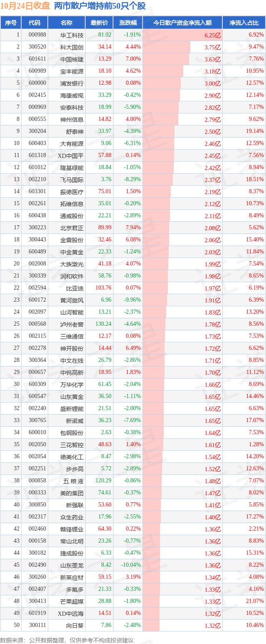Click 三花智控 stock name

pos(72,445)
